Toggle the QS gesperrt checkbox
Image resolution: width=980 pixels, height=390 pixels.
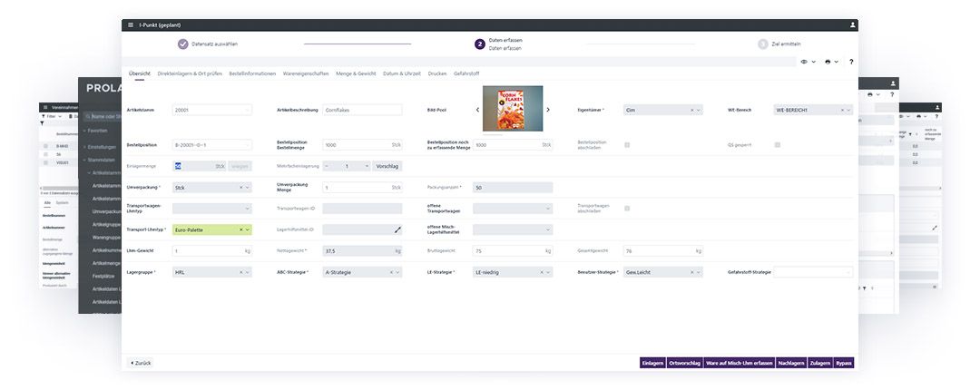tap(778, 144)
